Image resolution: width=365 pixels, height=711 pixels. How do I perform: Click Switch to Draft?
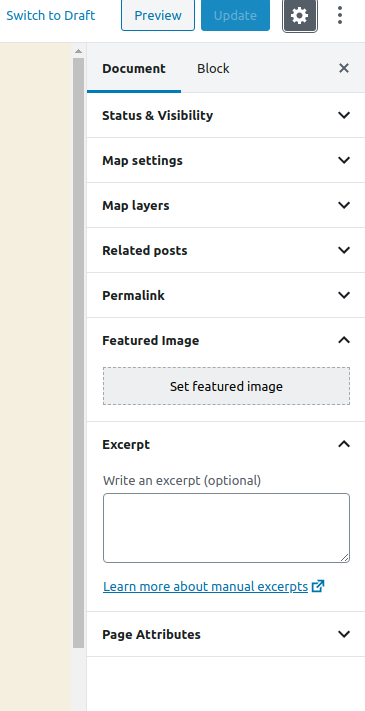point(51,15)
